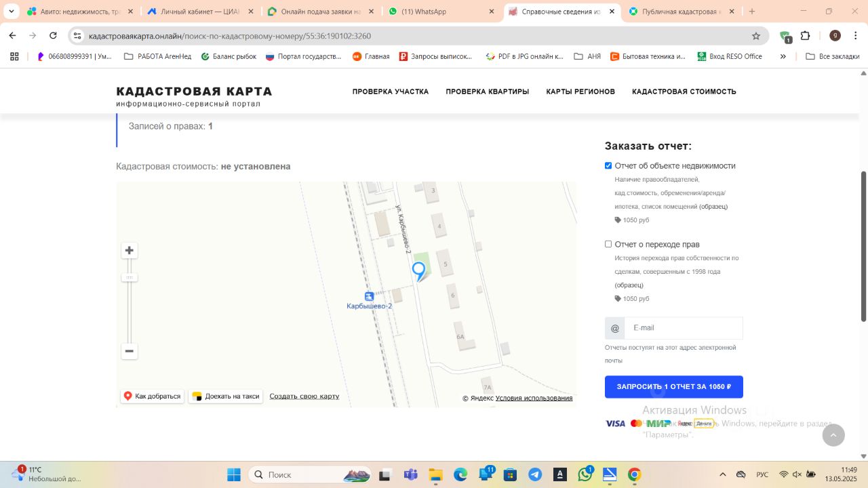868x488 pixels.
Task: Open Telegram from the taskbar
Action: [x=535, y=474]
